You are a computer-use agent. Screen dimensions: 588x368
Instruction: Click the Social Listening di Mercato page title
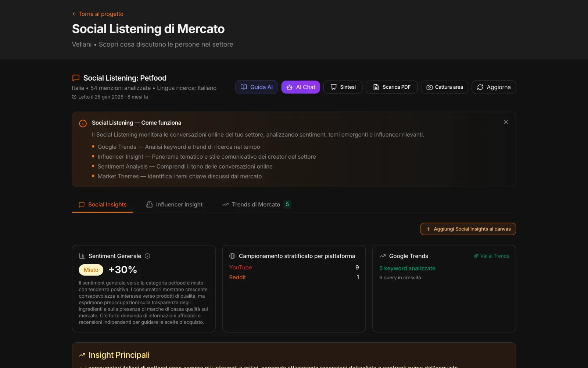pos(148,29)
